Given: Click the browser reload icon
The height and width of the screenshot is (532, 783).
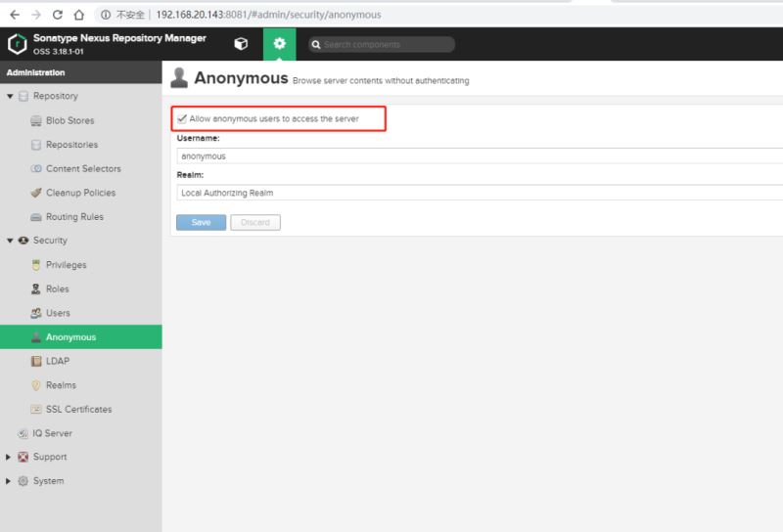Looking at the screenshot, I should [x=58, y=15].
